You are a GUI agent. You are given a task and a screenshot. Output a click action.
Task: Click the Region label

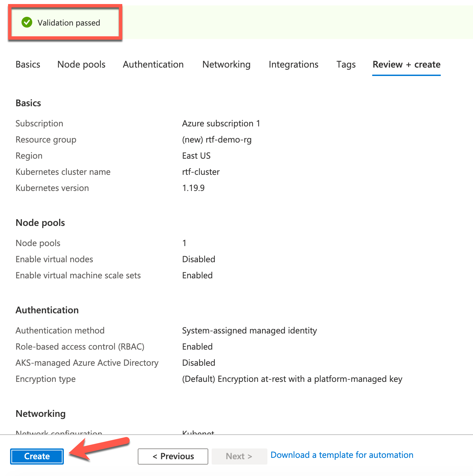click(29, 156)
